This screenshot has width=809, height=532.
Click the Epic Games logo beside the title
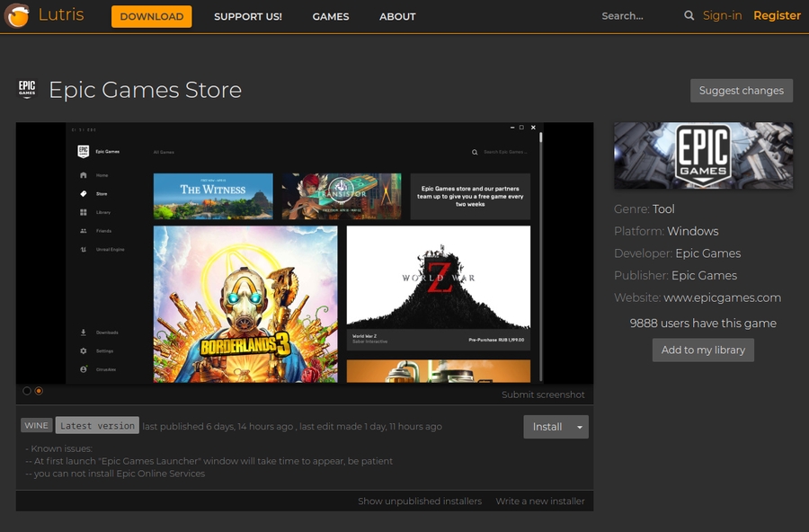[x=27, y=90]
